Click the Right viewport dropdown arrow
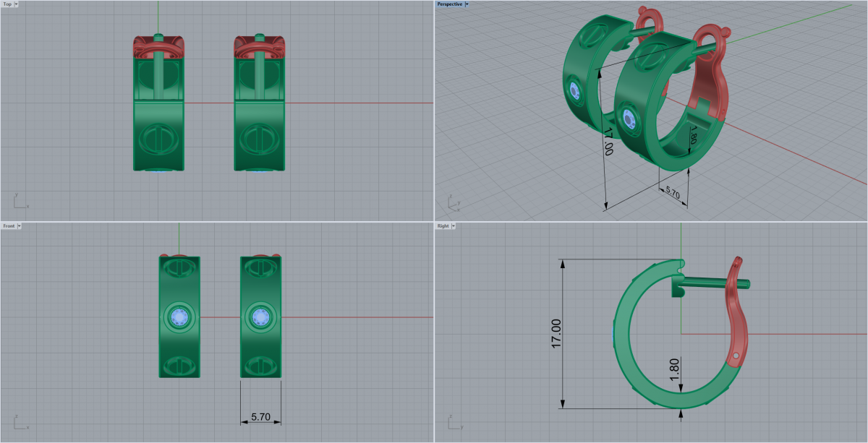The width and height of the screenshot is (868, 443). click(453, 226)
